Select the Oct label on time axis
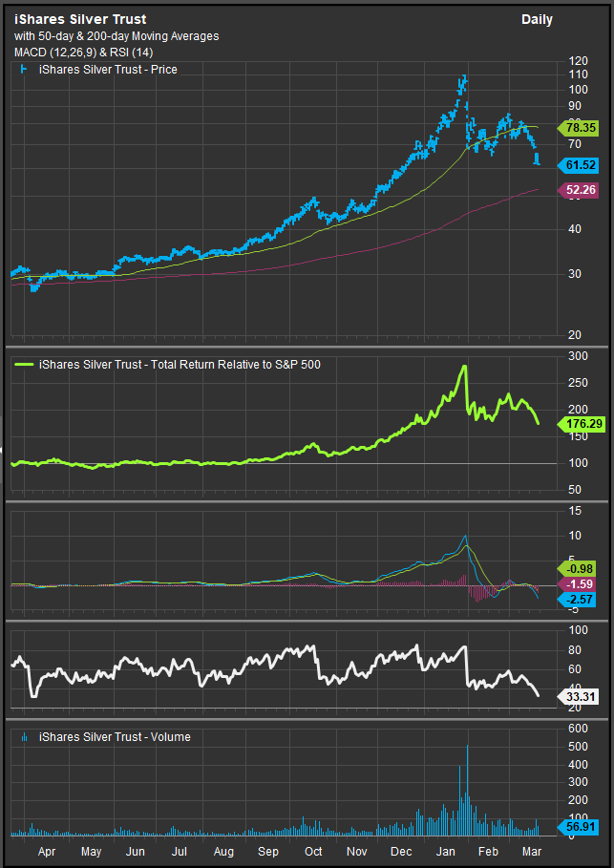 [x=313, y=849]
